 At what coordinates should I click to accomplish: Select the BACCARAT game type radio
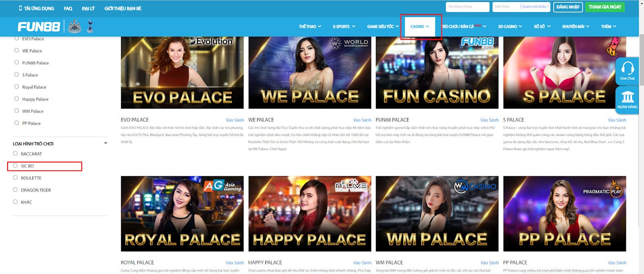click(x=15, y=153)
